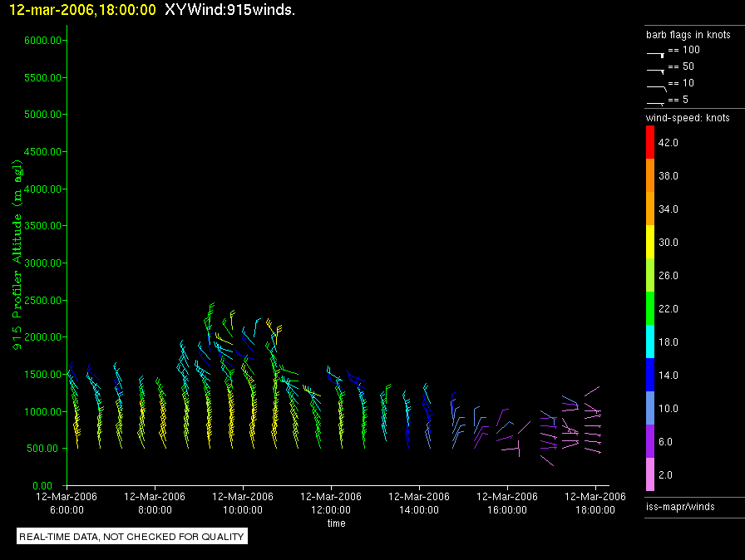Click the 5000.00 altitude tick label

pyautogui.click(x=42, y=115)
